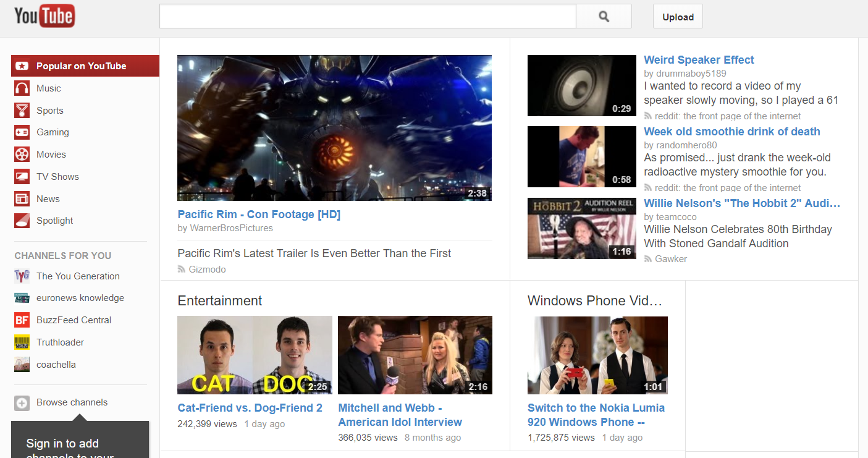
Task: Play the Pacific Rim video thumbnail
Action: (x=335, y=128)
